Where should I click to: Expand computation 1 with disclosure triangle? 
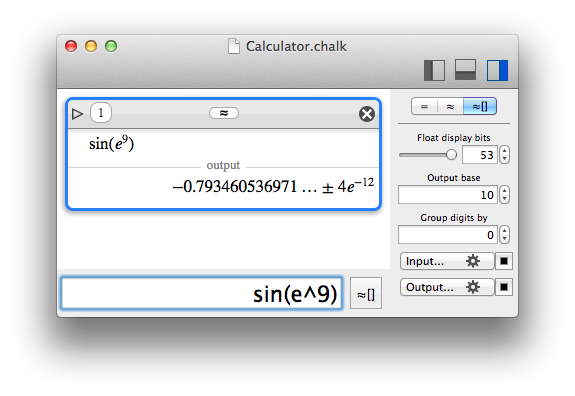click(x=77, y=114)
